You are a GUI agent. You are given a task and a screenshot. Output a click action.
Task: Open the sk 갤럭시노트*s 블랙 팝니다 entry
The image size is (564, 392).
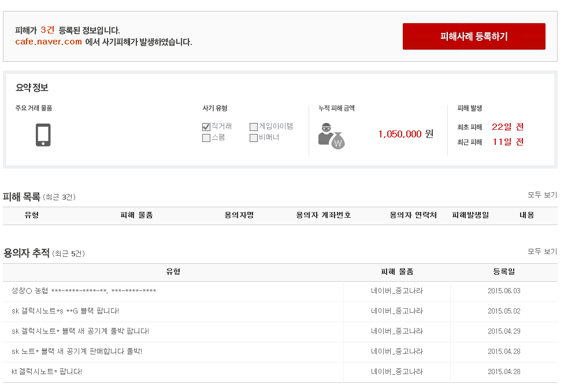(x=65, y=311)
